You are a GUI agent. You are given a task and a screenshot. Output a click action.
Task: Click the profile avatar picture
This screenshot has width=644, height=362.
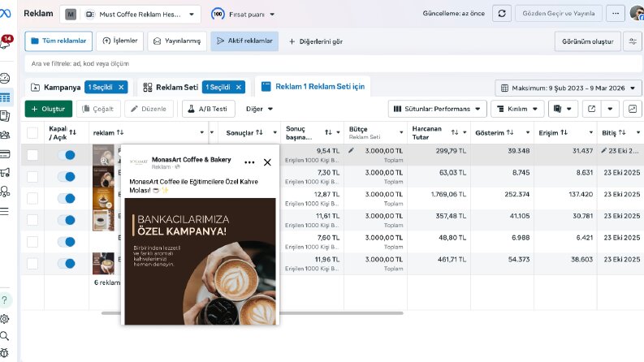(x=637, y=14)
